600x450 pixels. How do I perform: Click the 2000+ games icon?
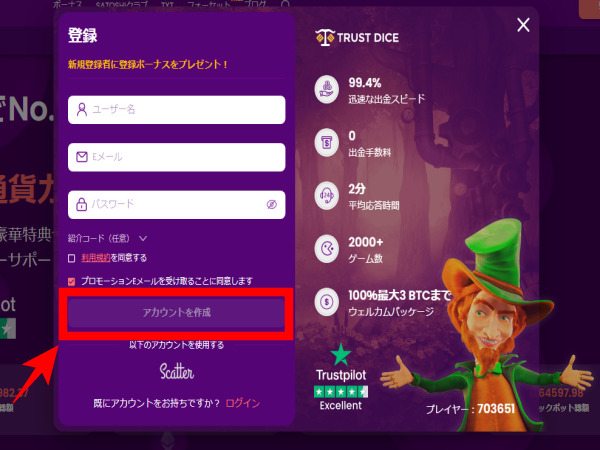(326, 249)
